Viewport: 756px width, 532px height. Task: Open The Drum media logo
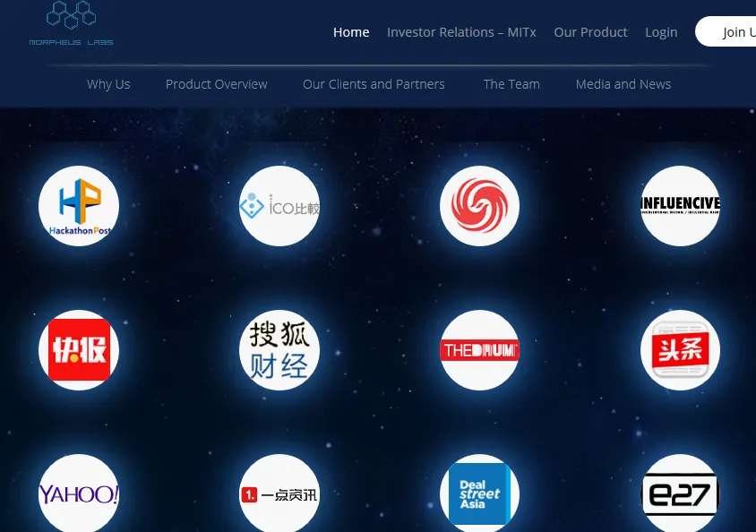coord(480,350)
